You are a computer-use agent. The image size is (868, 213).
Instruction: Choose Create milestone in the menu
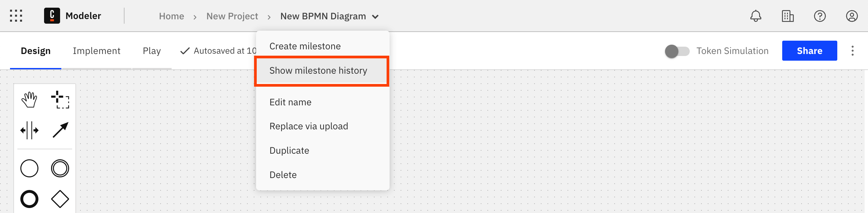pos(304,46)
